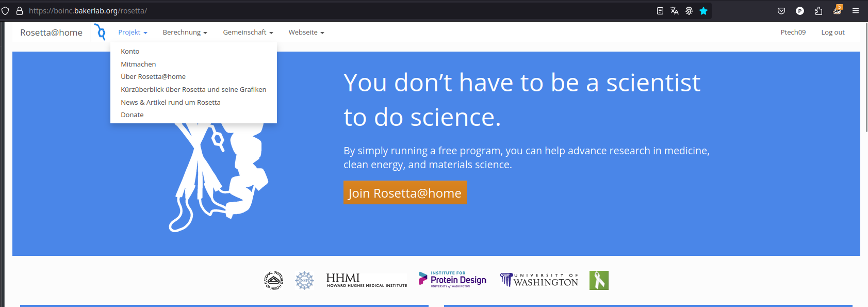Viewport: 868px width, 307px height.
Task: Open the Webseite dropdown
Action: pyautogui.click(x=306, y=33)
